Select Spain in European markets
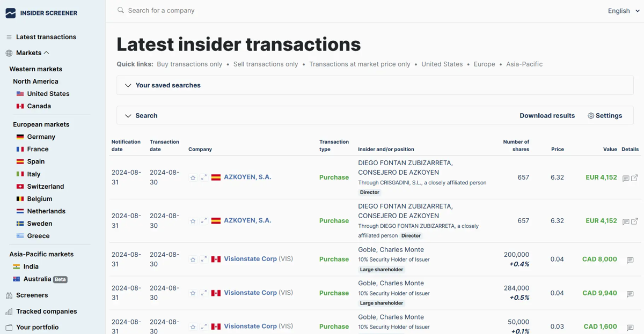 click(x=36, y=161)
